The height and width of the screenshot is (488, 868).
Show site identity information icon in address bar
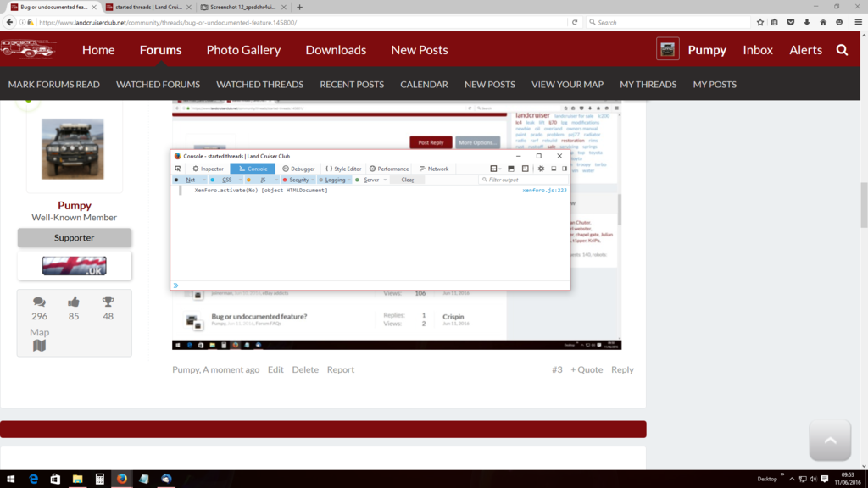point(23,22)
